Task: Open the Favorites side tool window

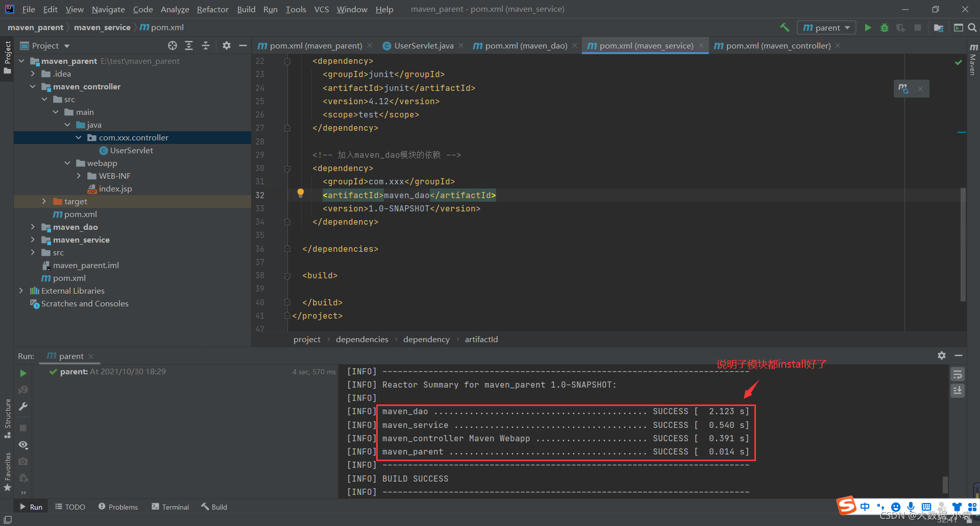Action: 8,472
